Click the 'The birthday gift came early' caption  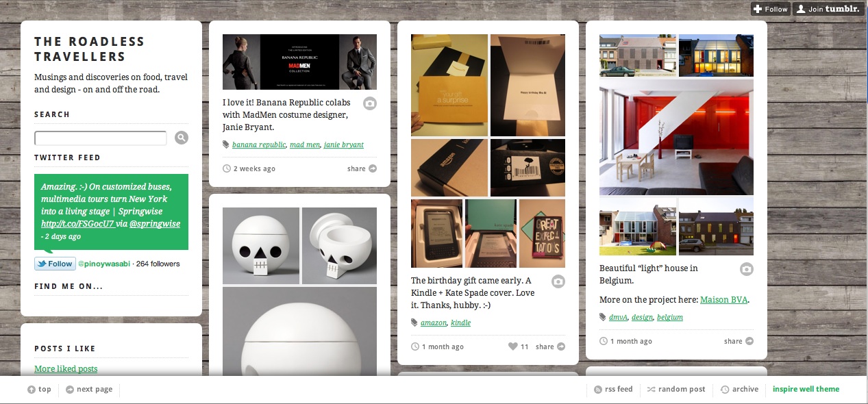(x=471, y=292)
